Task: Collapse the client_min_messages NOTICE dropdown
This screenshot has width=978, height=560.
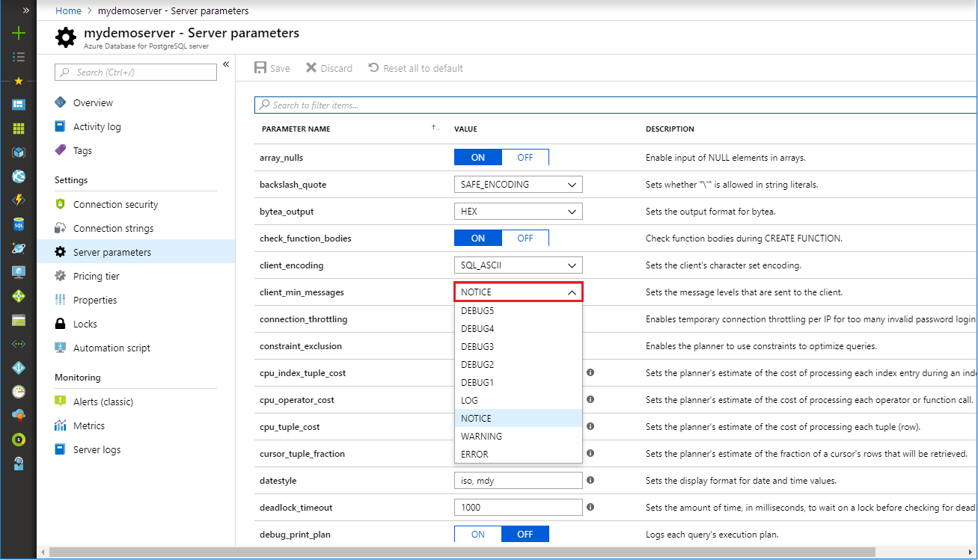Action: (x=519, y=292)
